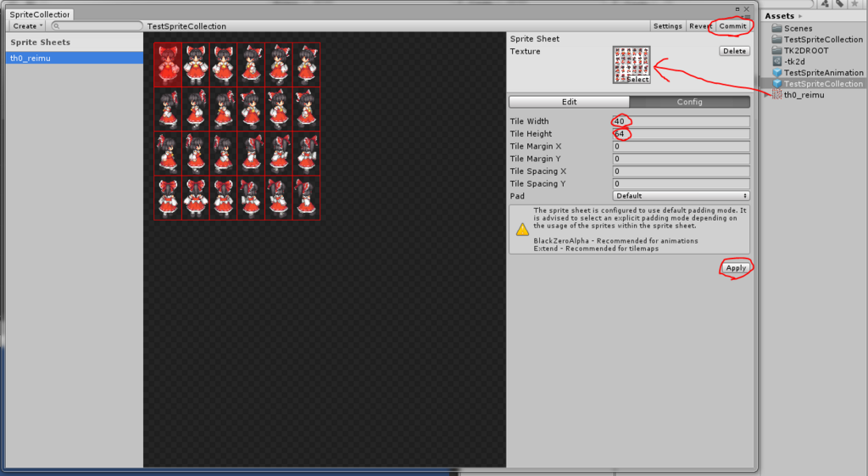Image resolution: width=868 pixels, height=476 pixels.
Task: Select the th0_reimu texture icon in Assets
Action: pos(777,95)
